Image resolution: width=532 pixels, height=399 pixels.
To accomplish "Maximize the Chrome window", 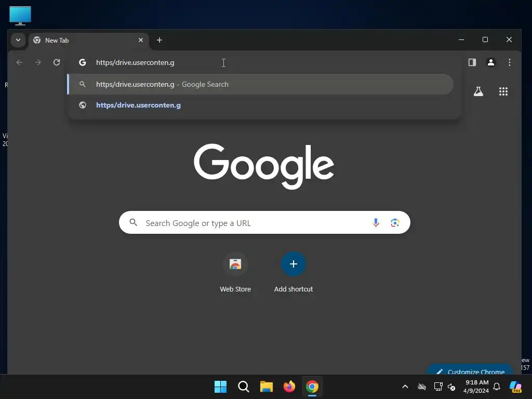I will 485,39.
